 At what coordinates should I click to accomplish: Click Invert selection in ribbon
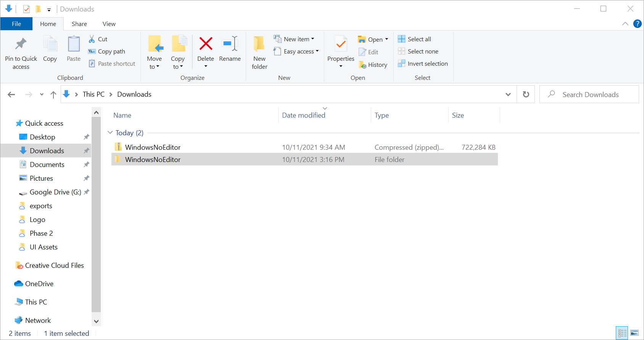(x=423, y=63)
